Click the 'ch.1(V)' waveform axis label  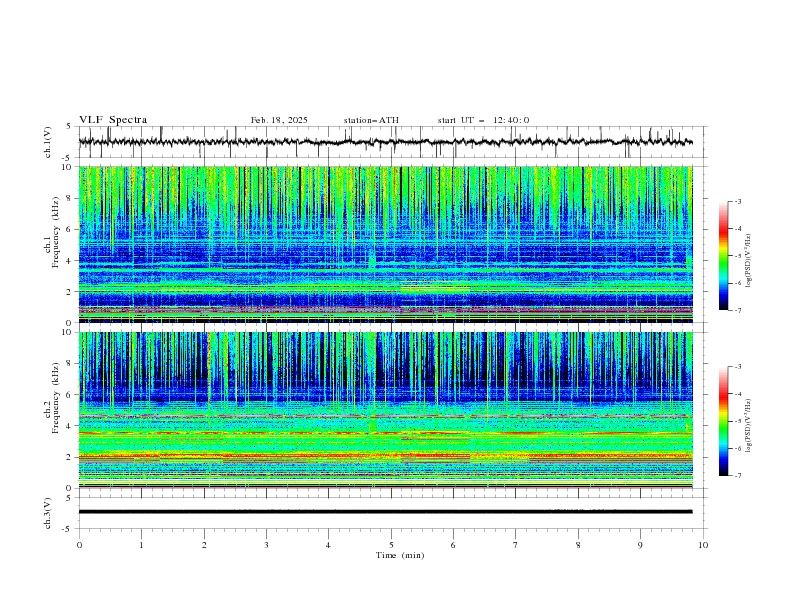(47, 142)
